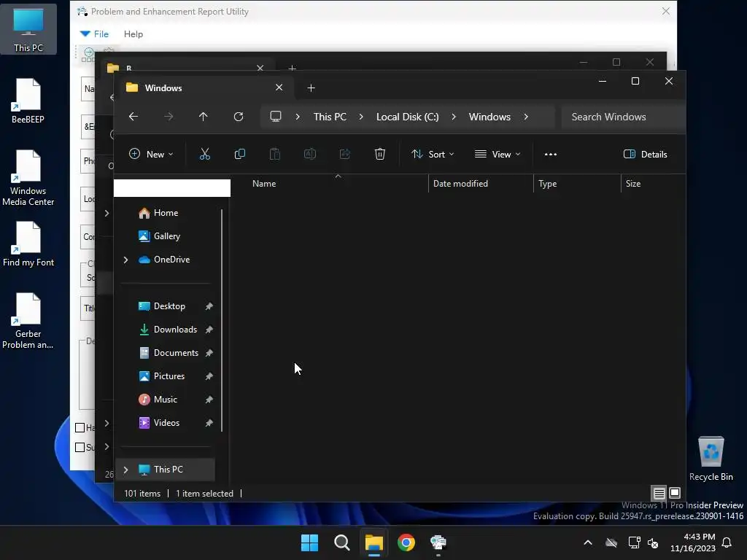The image size is (747, 560).
Task: Switch to large thumbnails view icon in status bar
Action: (x=675, y=493)
